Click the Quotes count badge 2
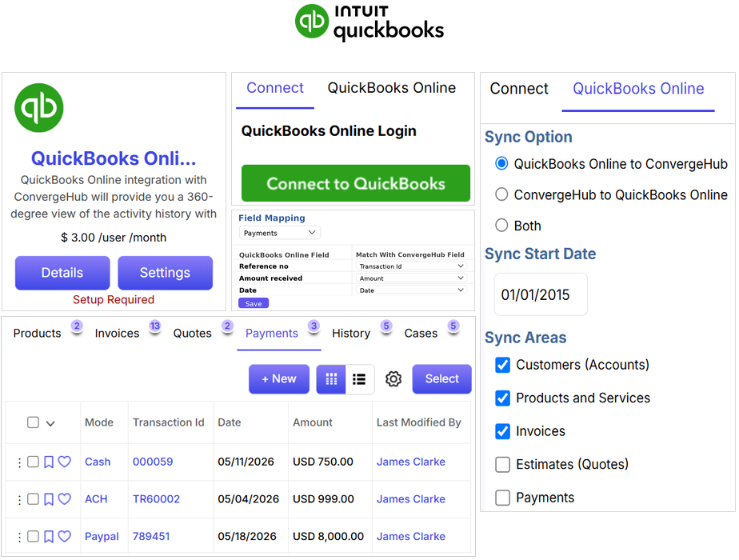 coord(228,326)
